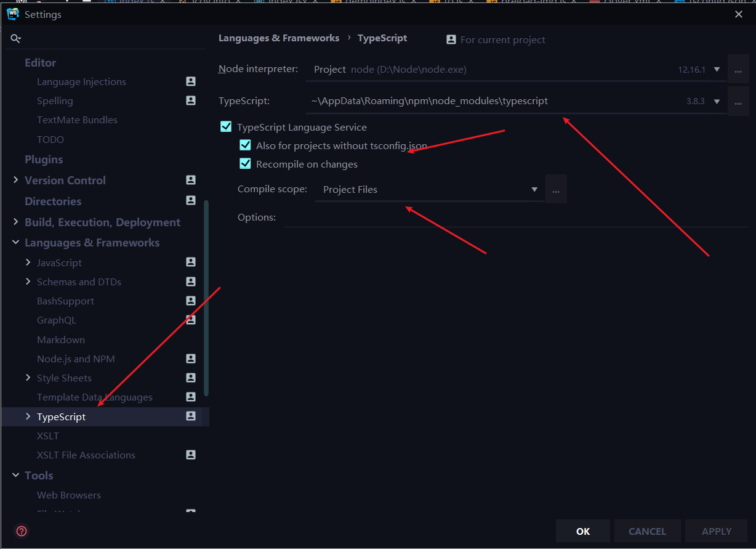Click the For current project icon
Screen dimensions: 756x549
pyautogui.click(x=451, y=39)
